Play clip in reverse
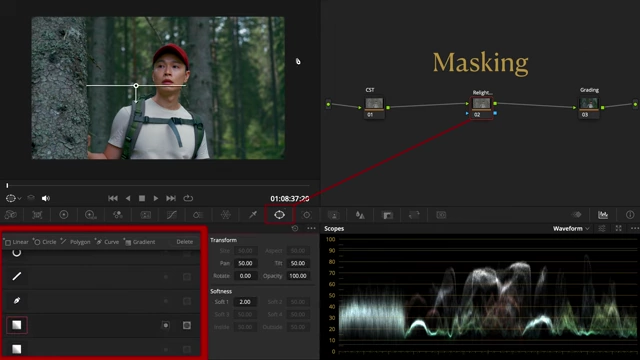The width and height of the screenshot is (640, 360). coord(128,198)
